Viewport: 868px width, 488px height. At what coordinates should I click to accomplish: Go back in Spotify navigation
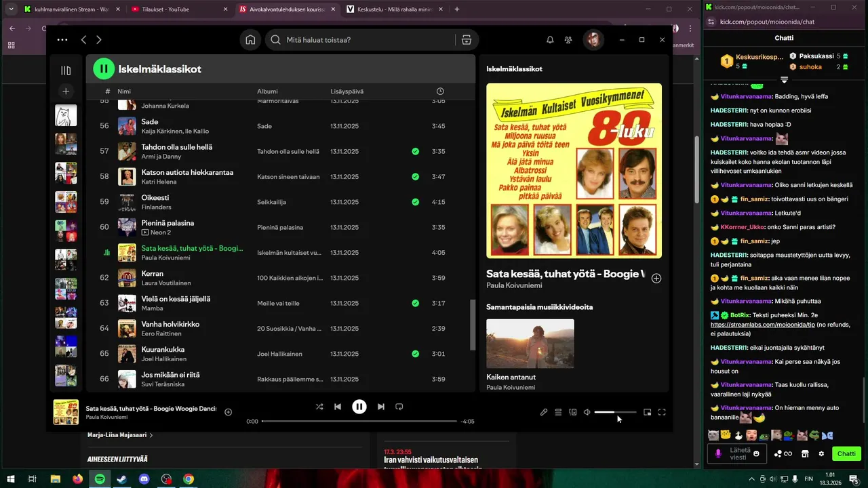click(83, 40)
